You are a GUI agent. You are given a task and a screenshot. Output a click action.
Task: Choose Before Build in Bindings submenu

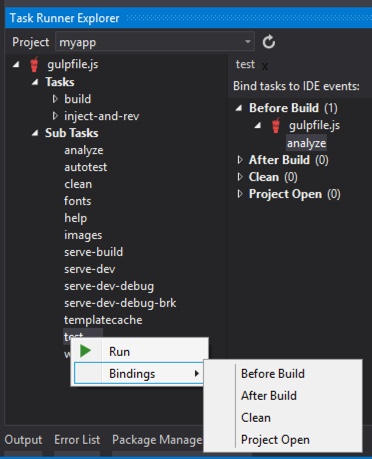tap(273, 374)
